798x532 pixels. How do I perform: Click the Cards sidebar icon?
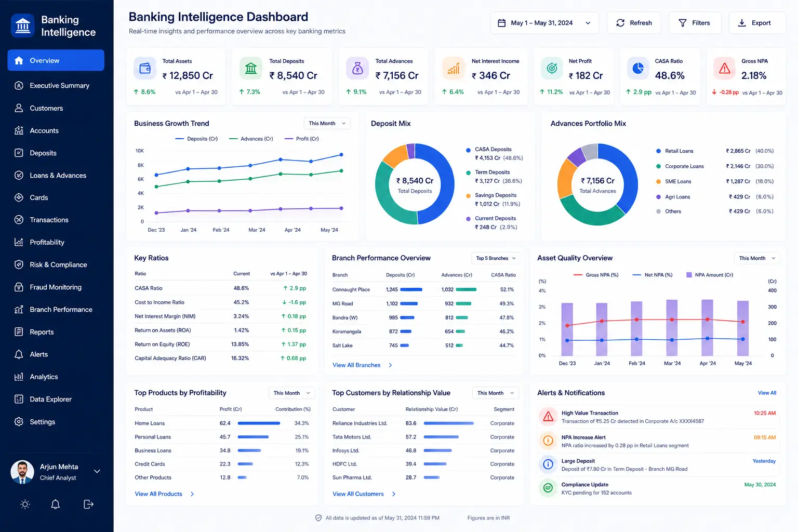click(x=19, y=197)
